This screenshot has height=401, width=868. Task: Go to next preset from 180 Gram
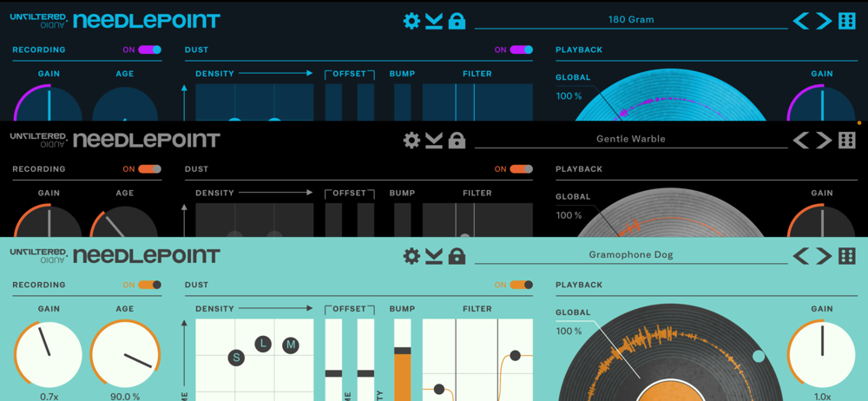point(824,21)
